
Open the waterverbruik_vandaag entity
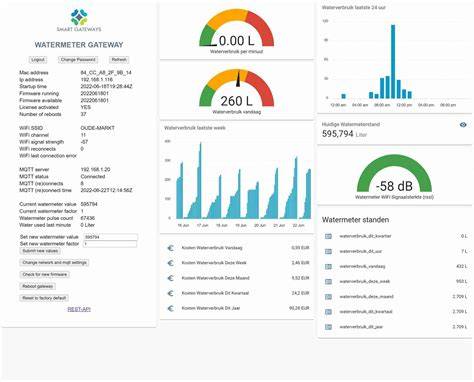pos(396,267)
